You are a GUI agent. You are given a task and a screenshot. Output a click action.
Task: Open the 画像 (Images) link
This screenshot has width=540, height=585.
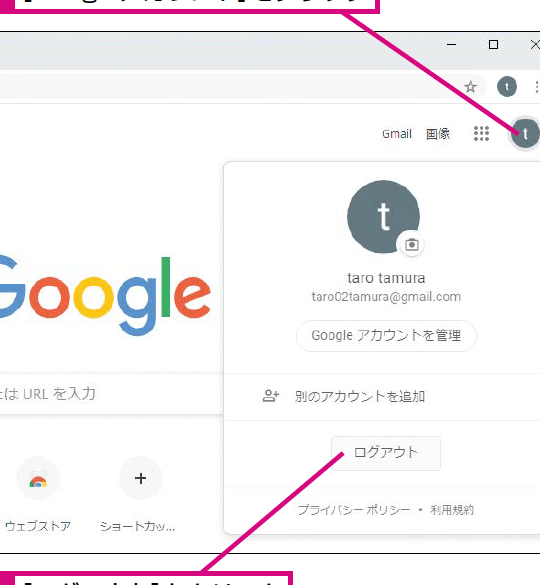click(x=438, y=134)
